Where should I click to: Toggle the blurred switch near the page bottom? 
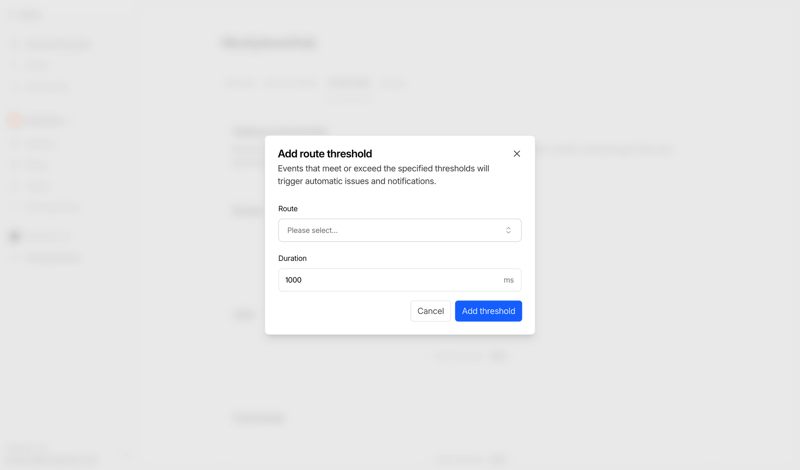point(498,458)
